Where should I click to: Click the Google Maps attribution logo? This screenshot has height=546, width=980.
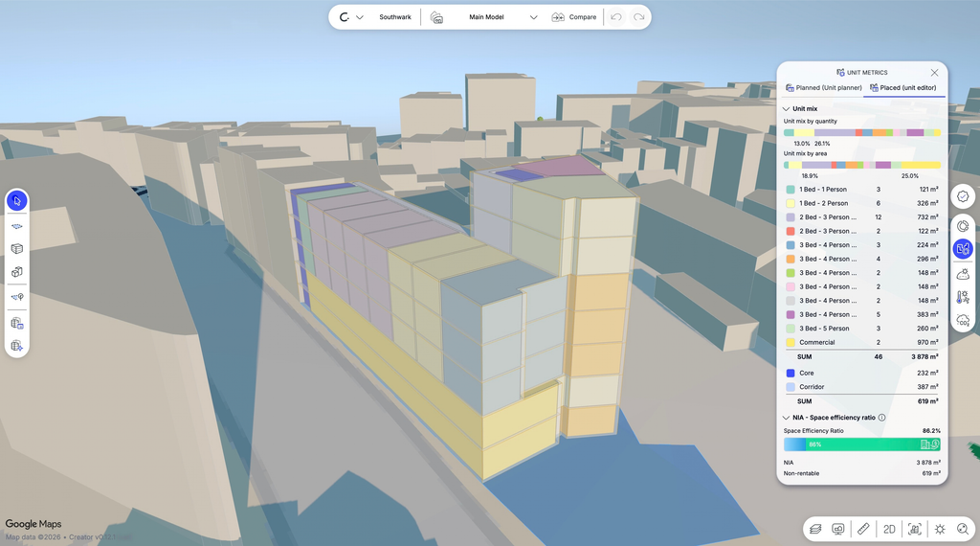[33, 524]
